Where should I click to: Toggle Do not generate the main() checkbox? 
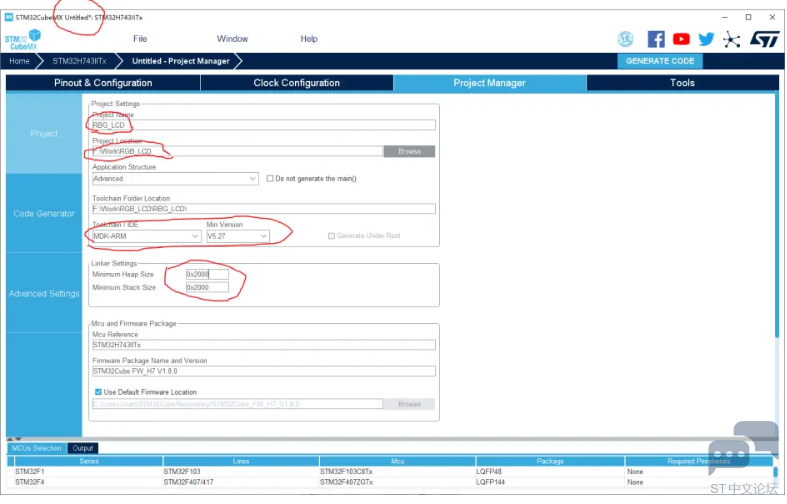point(270,178)
